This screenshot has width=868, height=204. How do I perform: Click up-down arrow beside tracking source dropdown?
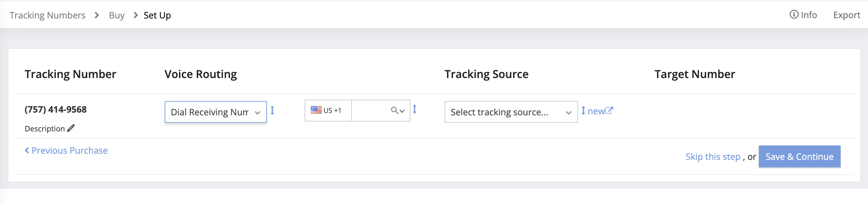tap(583, 111)
